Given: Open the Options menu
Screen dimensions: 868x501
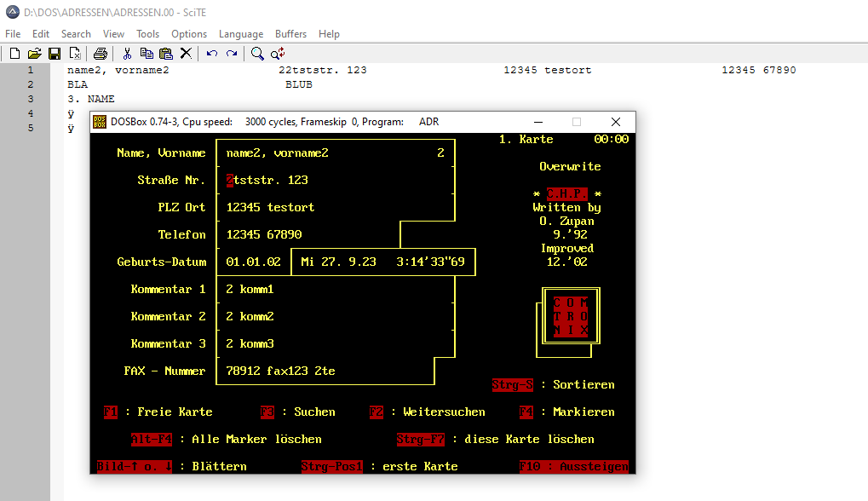Looking at the screenshot, I should pos(189,34).
